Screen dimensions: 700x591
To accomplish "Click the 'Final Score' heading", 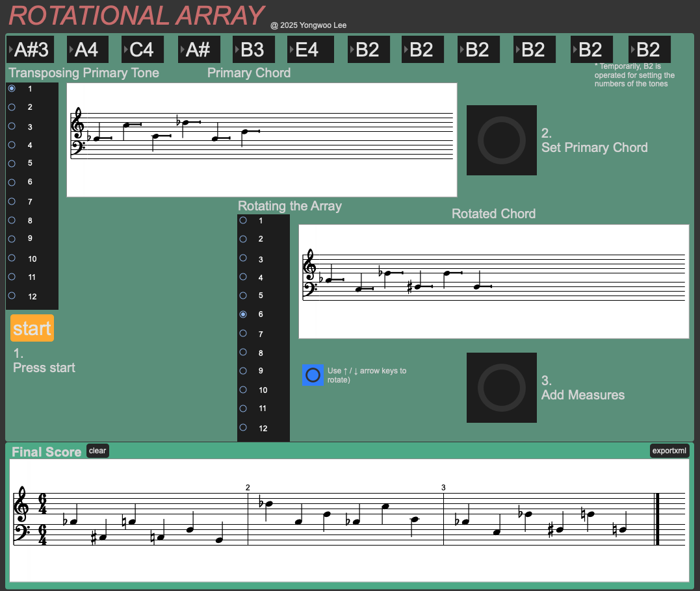I will [x=46, y=452].
